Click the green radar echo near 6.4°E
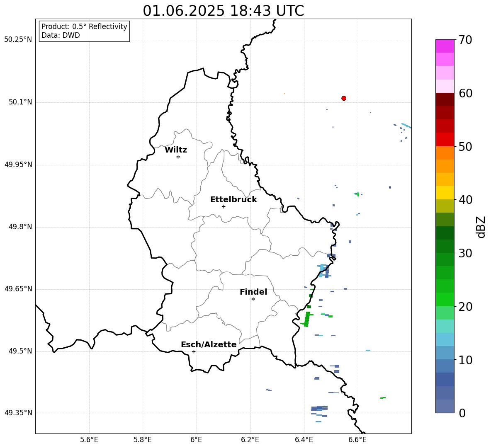 click(307, 319)
